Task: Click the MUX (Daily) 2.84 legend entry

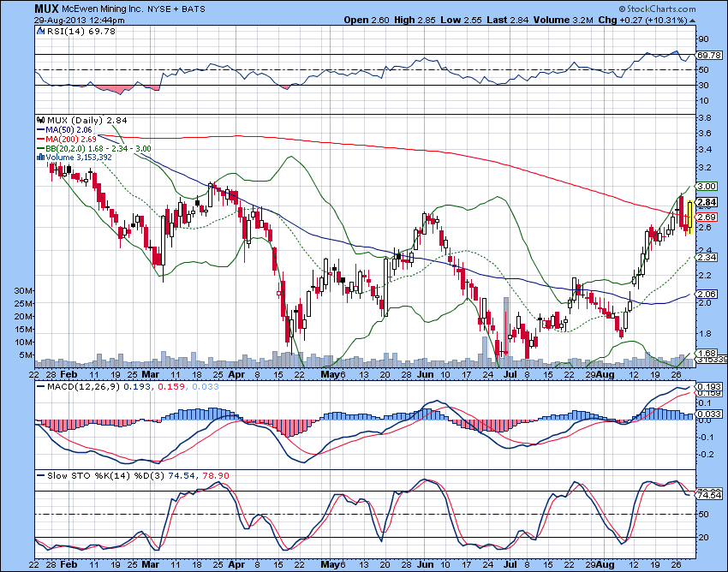Action: [87, 120]
